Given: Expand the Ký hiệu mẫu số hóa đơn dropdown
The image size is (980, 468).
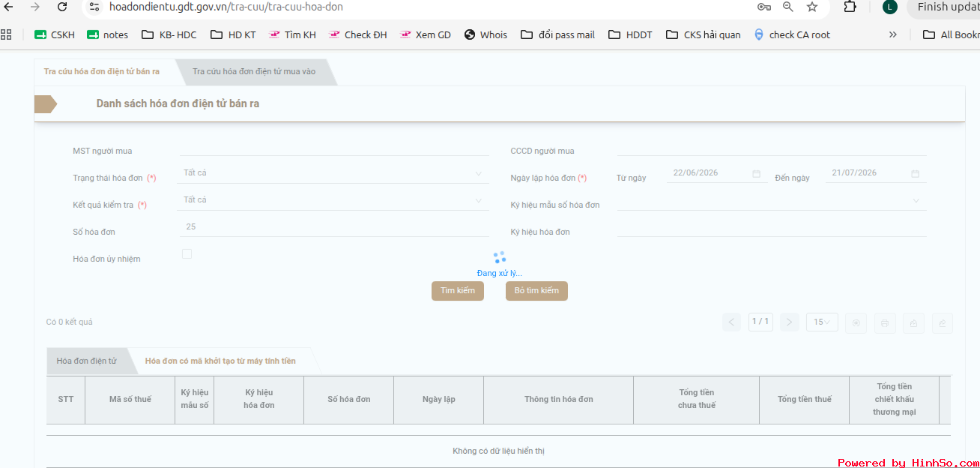Looking at the screenshot, I should coord(772,200).
